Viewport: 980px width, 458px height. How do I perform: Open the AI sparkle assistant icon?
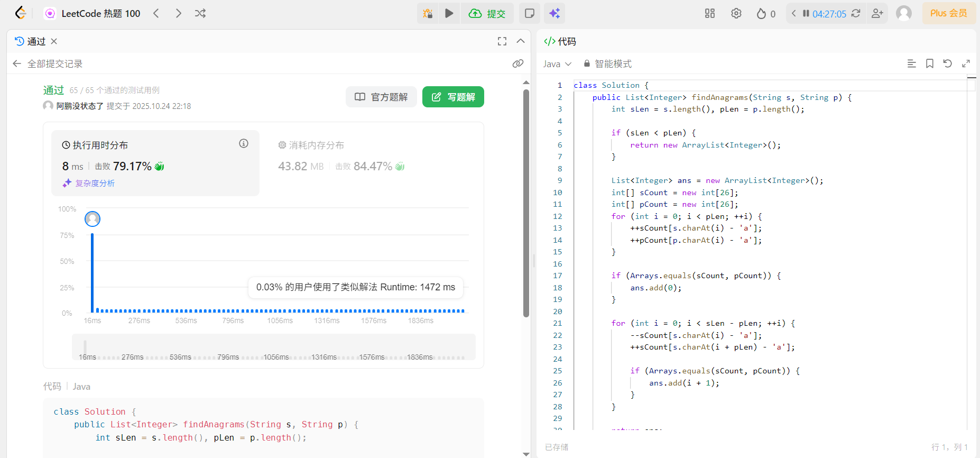pyautogui.click(x=554, y=13)
